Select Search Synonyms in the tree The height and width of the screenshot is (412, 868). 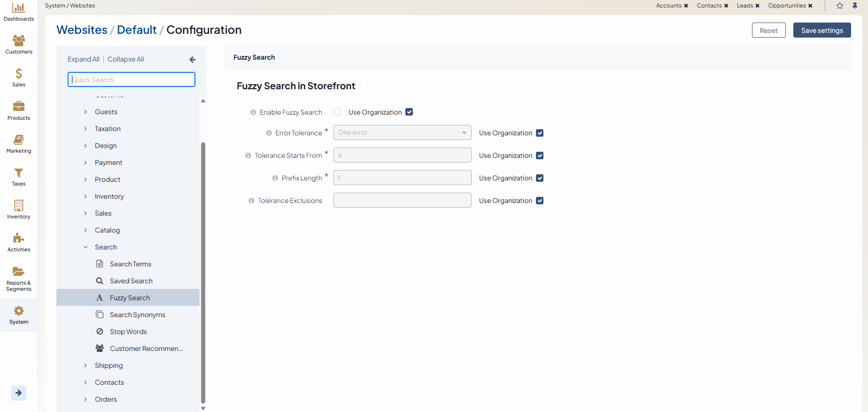tap(137, 315)
